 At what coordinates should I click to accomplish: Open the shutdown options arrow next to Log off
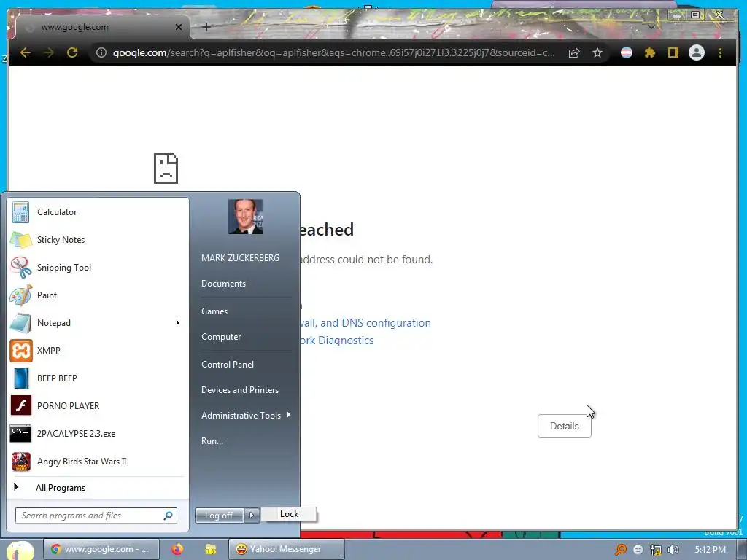point(252,516)
